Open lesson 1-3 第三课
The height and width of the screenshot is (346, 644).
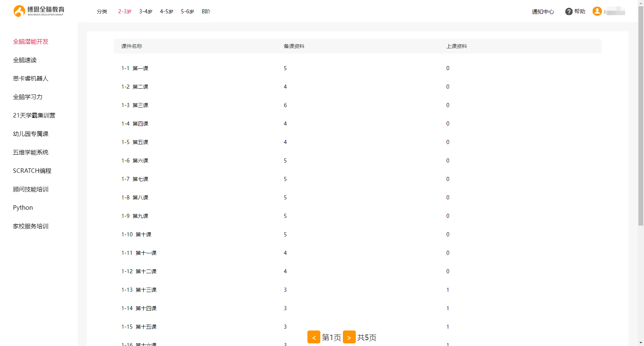pyautogui.click(x=135, y=105)
